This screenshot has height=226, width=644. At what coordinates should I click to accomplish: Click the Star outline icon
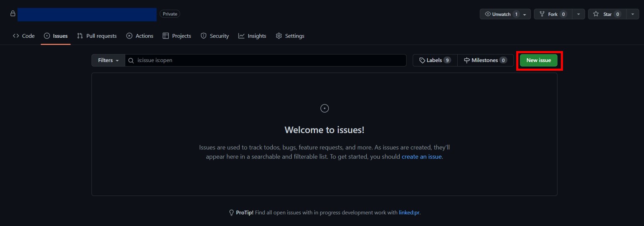pyautogui.click(x=596, y=14)
